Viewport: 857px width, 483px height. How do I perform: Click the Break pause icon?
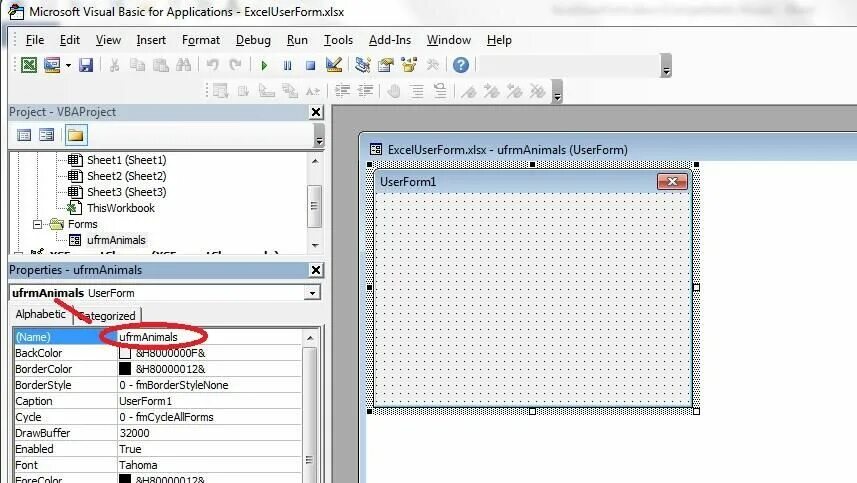click(287, 66)
